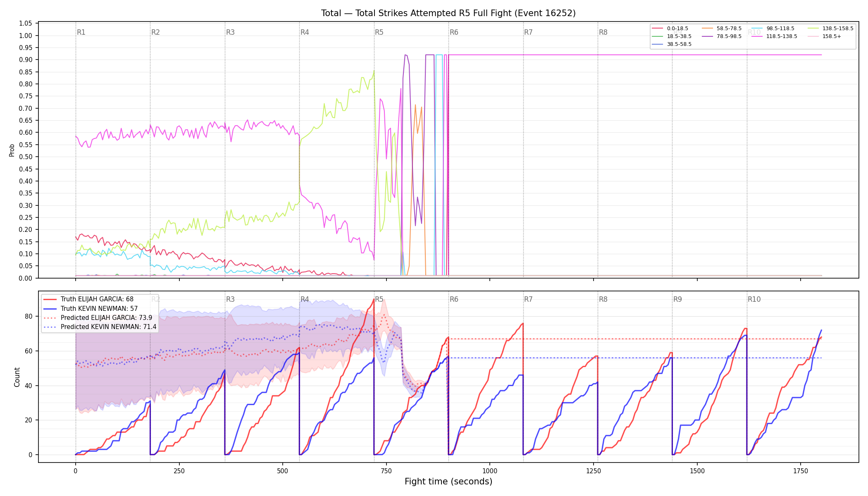
Task: Click the 40 tick on the Count axis
Action: (29, 386)
